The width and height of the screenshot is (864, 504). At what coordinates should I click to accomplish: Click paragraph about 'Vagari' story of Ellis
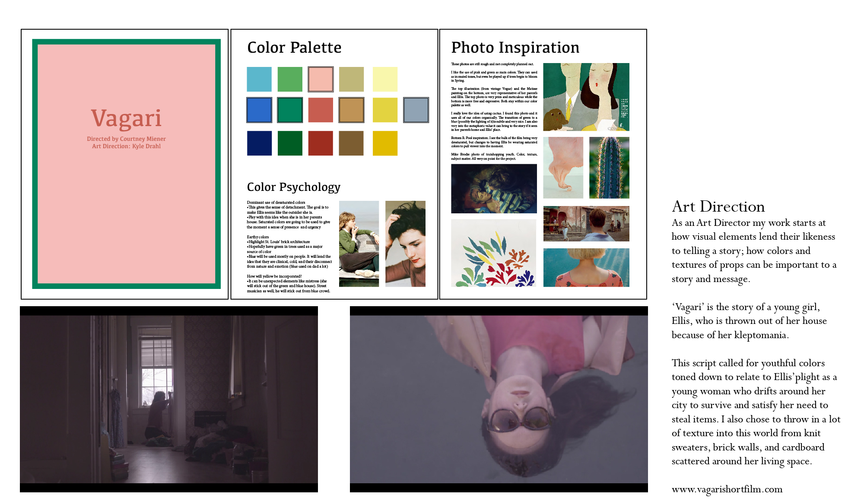pos(750,321)
